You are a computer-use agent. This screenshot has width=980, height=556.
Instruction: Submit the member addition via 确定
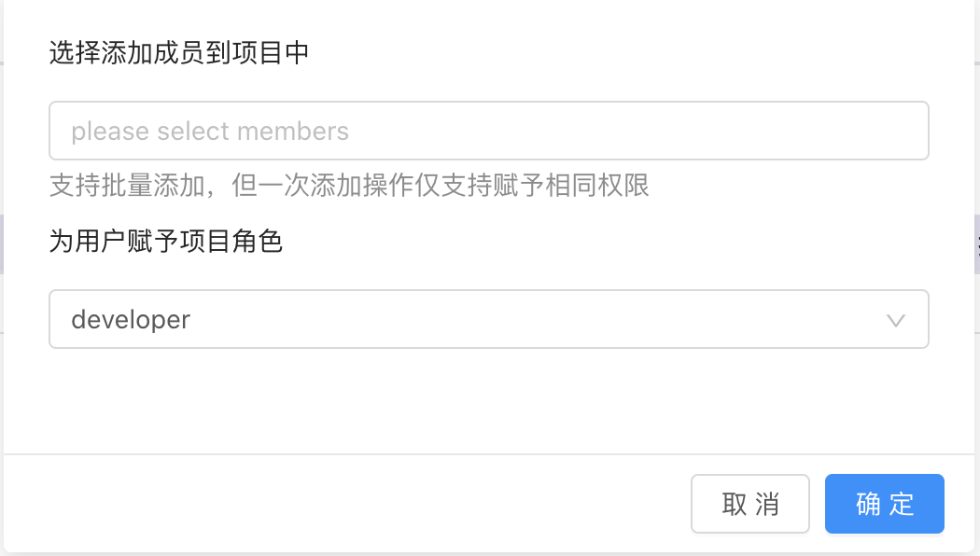tap(885, 504)
